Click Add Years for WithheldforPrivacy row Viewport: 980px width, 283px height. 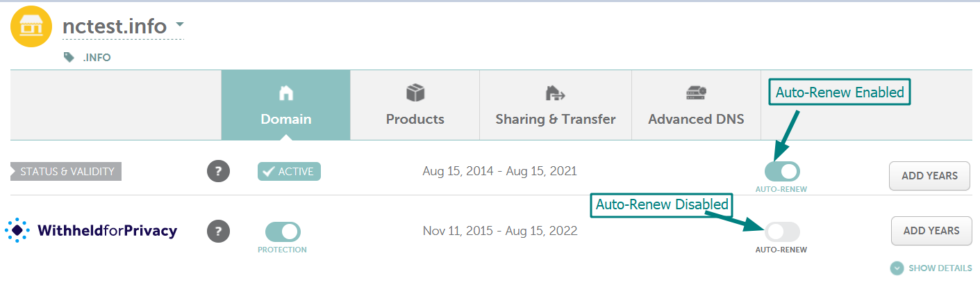931,231
